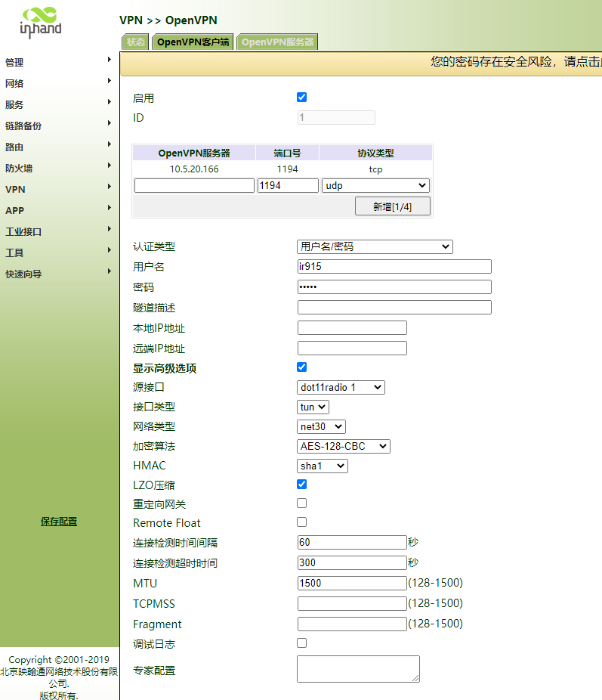
Task: Click the 端口号 column header
Action: 287,153
